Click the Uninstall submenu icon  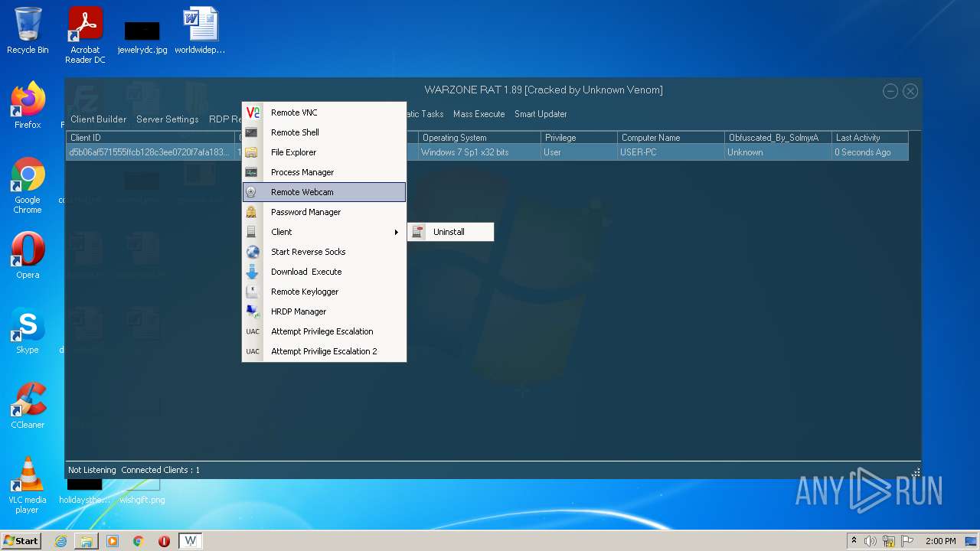coord(417,232)
